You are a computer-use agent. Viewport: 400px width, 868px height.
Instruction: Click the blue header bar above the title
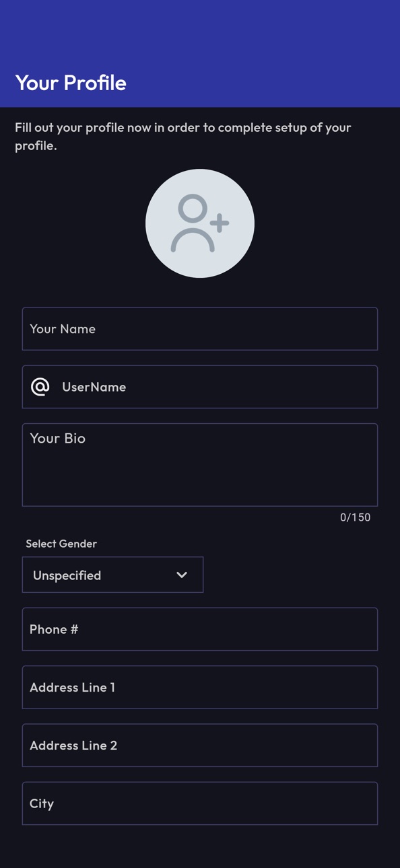pyautogui.click(x=200, y=30)
